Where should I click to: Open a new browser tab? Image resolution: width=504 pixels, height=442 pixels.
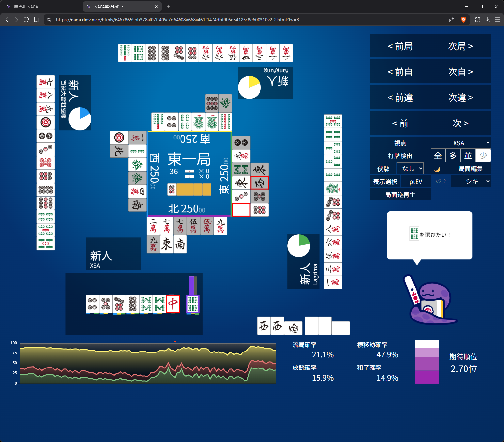click(168, 7)
